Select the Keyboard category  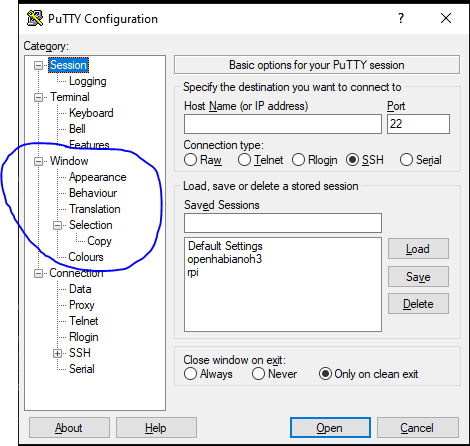[x=91, y=113]
